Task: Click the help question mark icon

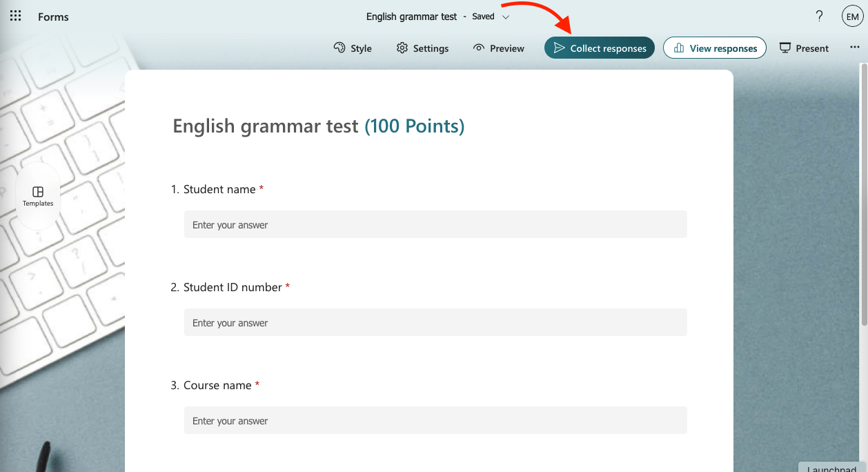Action: (x=819, y=17)
